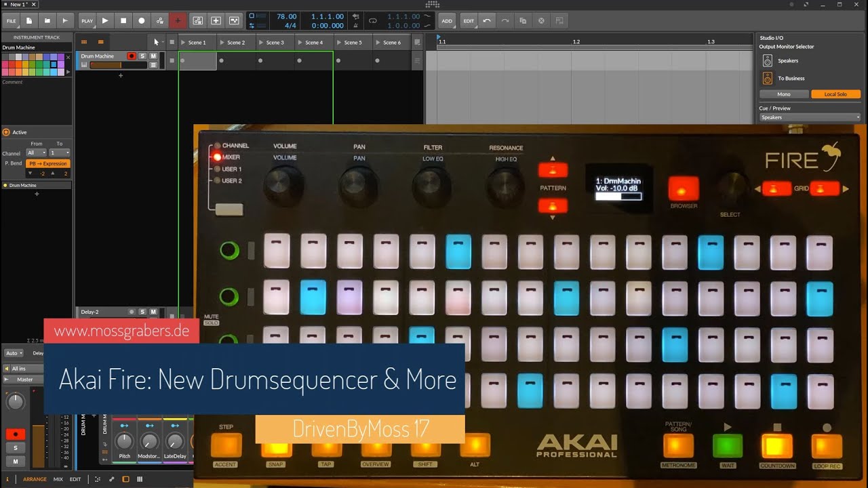
Task: Open Channel To dropdown showing 1
Action: (x=60, y=153)
